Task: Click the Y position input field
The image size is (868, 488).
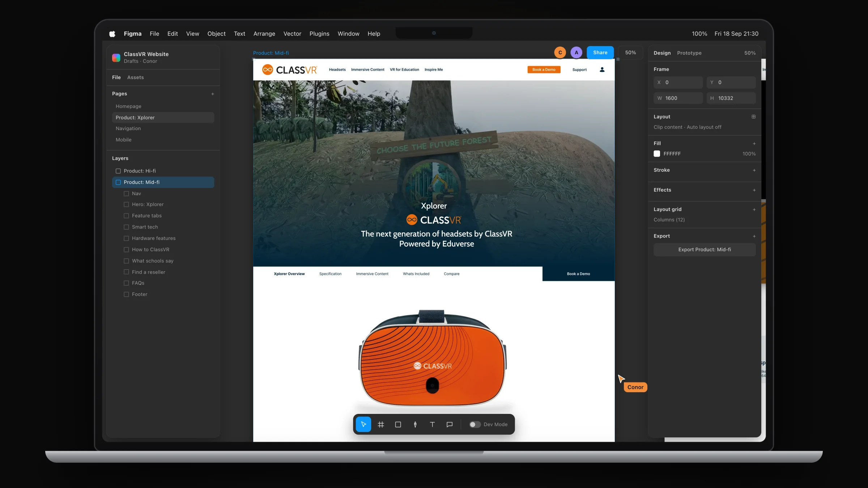Action: tap(731, 82)
